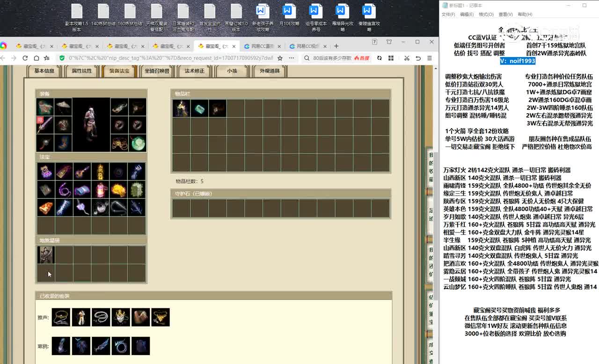Click the browser extensions grid icon

click(x=391, y=58)
